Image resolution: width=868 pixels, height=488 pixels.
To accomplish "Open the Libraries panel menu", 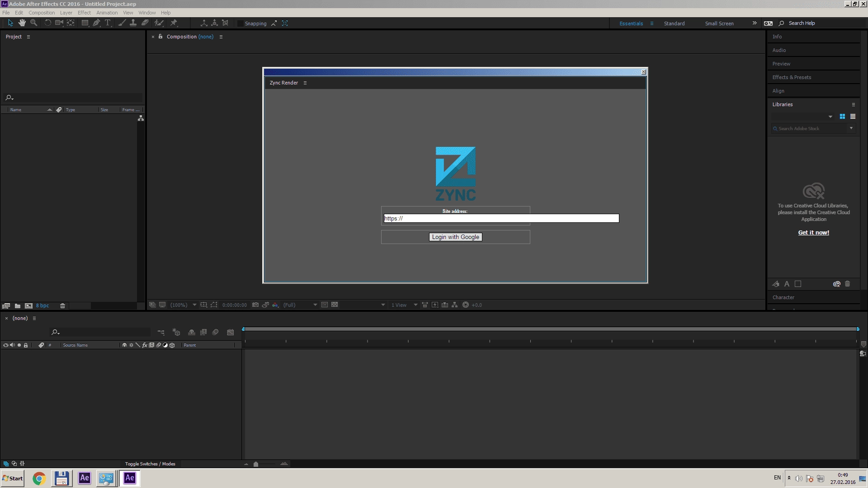I will tap(854, 104).
